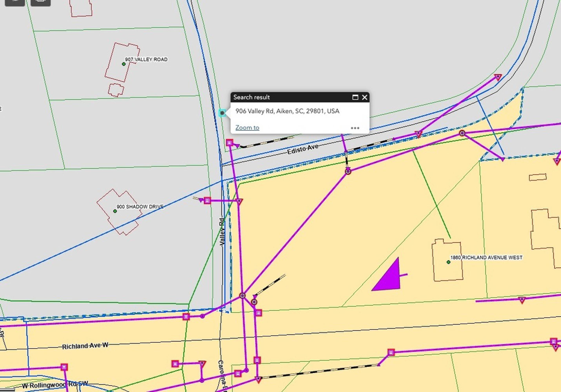Viewport: 561px width, 392px height.
Task: Select the search result address text in popup
Action: click(287, 111)
